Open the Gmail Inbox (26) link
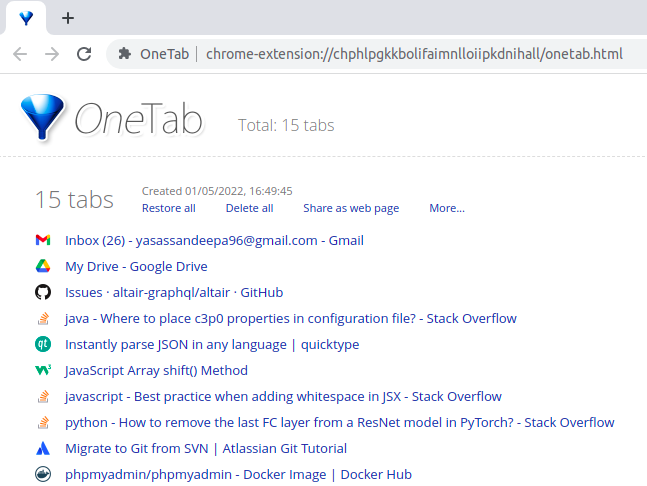 pyautogui.click(x=214, y=241)
